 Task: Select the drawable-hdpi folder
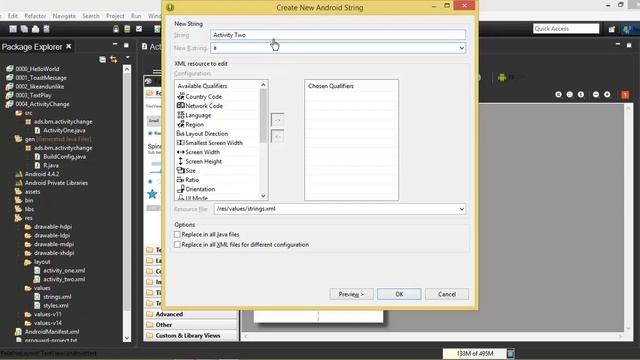pos(48,227)
